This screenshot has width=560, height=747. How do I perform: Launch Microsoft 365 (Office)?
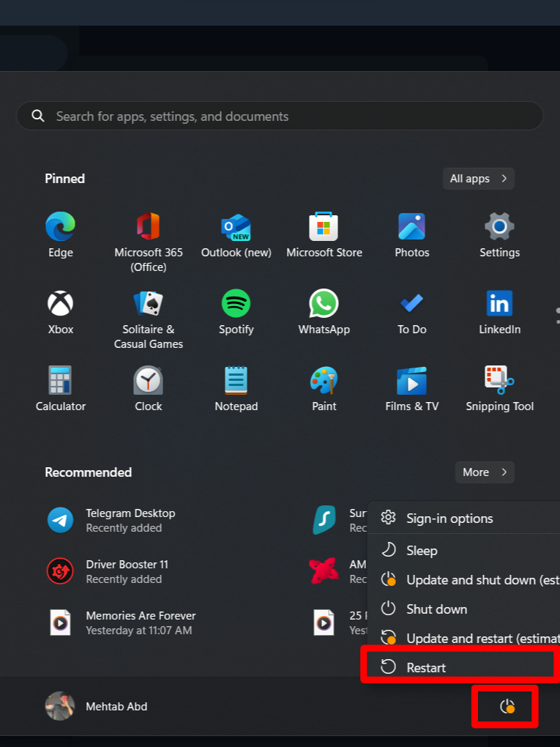point(149,242)
